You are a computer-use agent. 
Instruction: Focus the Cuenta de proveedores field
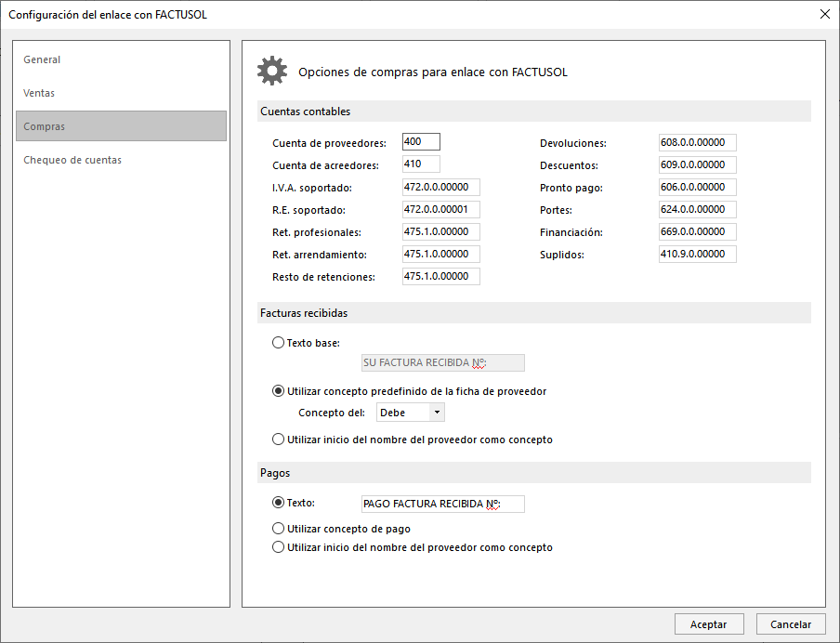(421, 142)
